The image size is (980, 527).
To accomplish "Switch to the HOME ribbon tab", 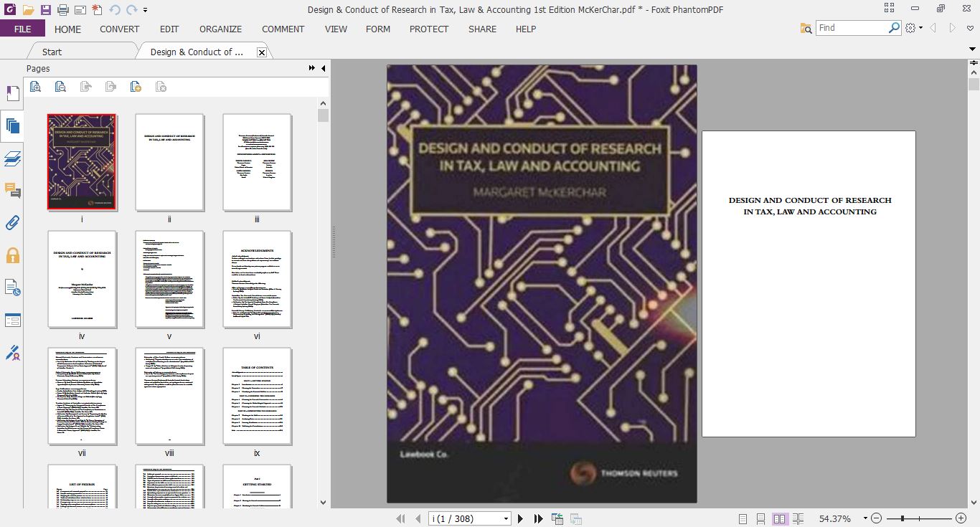I will click(x=68, y=29).
